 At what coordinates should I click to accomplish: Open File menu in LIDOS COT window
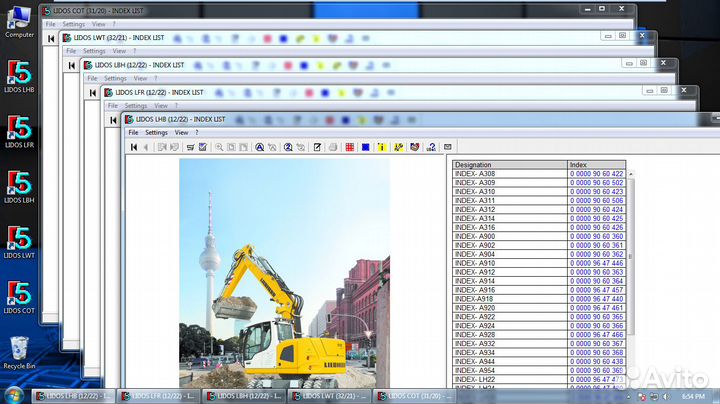tap(51, 24)
